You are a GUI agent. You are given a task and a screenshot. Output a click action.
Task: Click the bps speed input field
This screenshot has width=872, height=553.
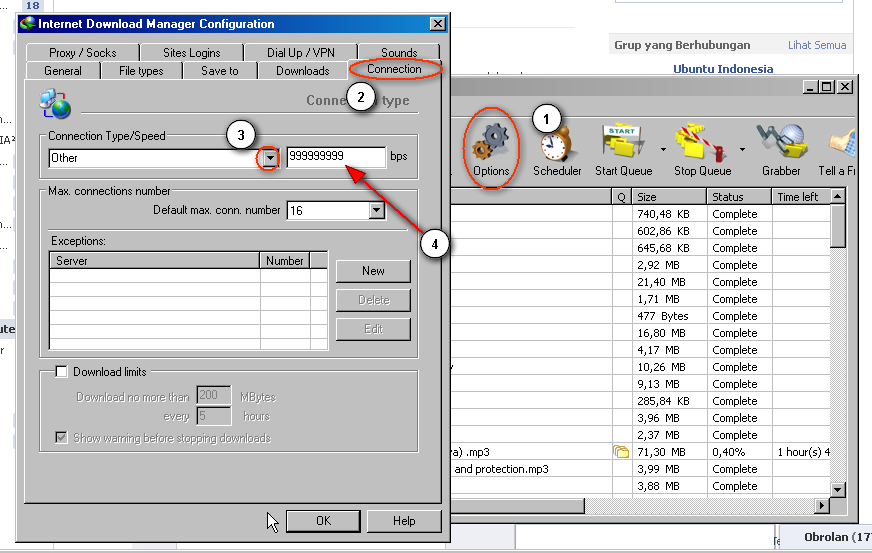[335, 158]
